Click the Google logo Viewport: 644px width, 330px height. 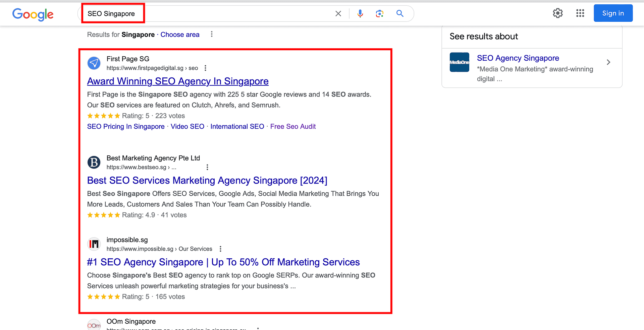(x=33, y=14)
